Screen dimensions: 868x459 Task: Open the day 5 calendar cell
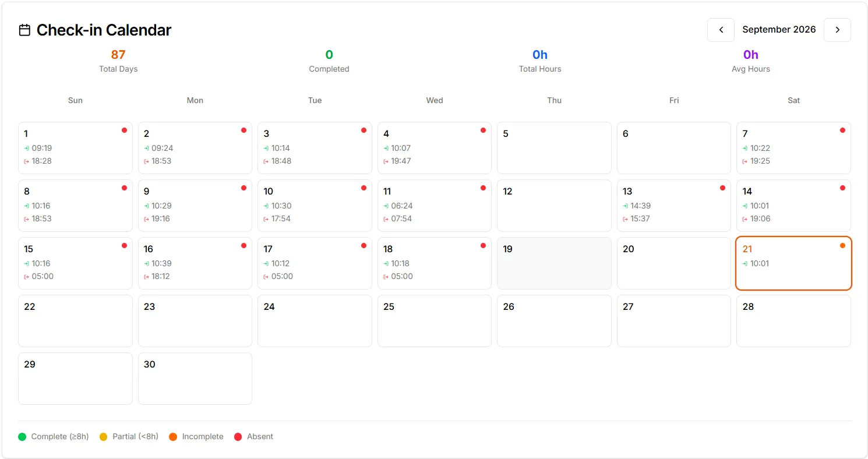click(x=554, y=148)
